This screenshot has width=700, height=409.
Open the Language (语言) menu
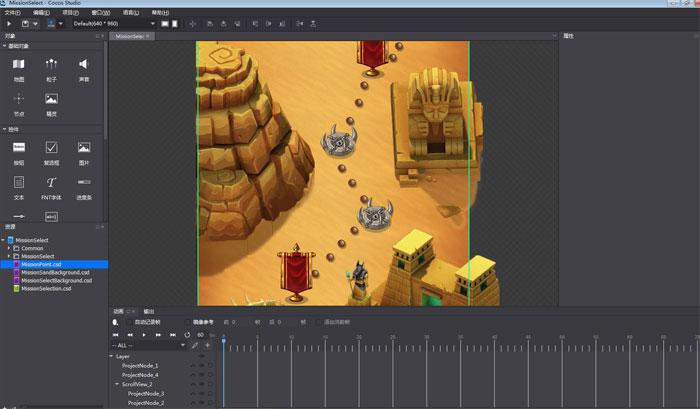click(131, 13)
